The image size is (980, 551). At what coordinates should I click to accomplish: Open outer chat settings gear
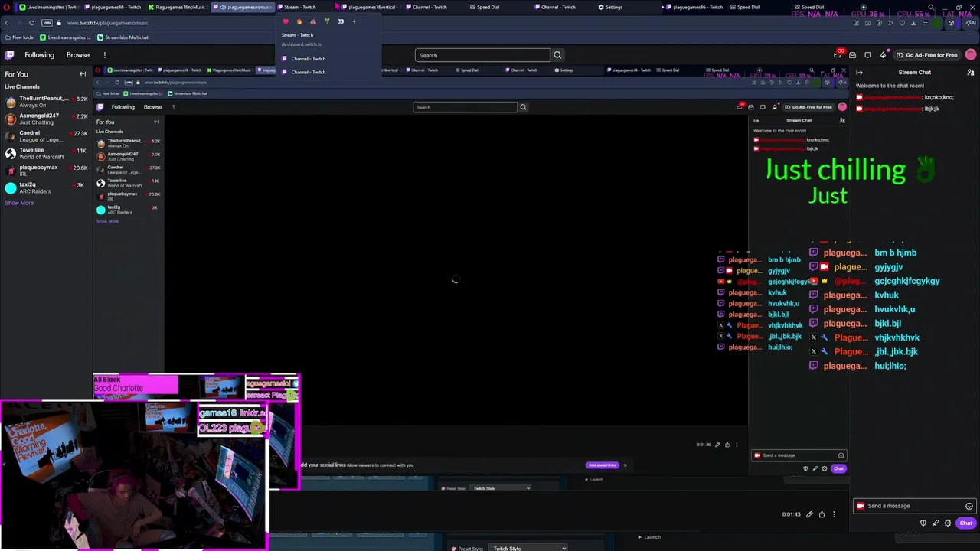point(948,523)
